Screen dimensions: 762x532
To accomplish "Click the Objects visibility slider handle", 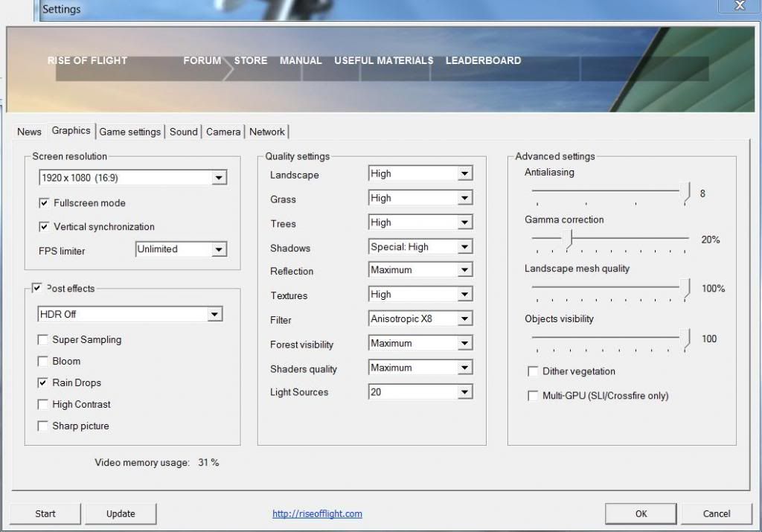I will [x=685, y=339].
